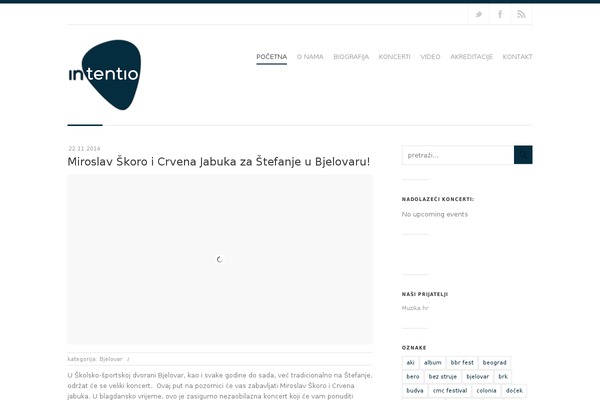Click the NADOLAZEĆI KONCERTI heading
The width and height of the screenshot is (600, 400).
(x=438, y=199)
